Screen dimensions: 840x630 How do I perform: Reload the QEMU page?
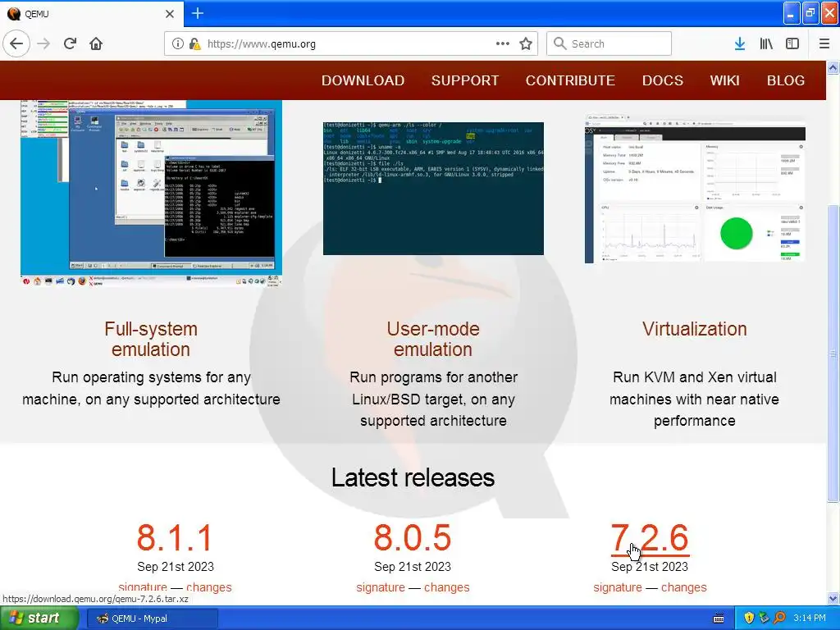click(71, 44)
